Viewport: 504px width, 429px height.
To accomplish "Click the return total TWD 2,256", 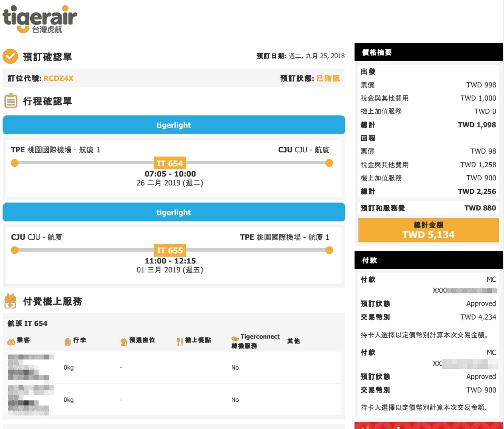I will coord(477,191).
